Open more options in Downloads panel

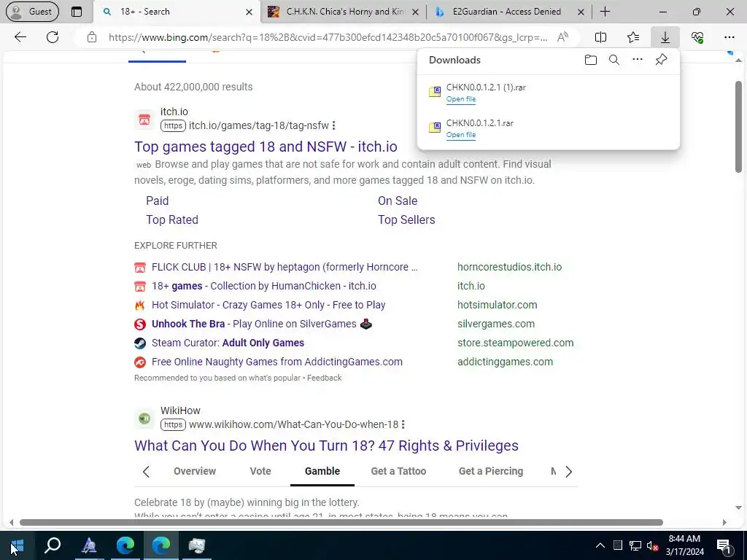(638, 60)
